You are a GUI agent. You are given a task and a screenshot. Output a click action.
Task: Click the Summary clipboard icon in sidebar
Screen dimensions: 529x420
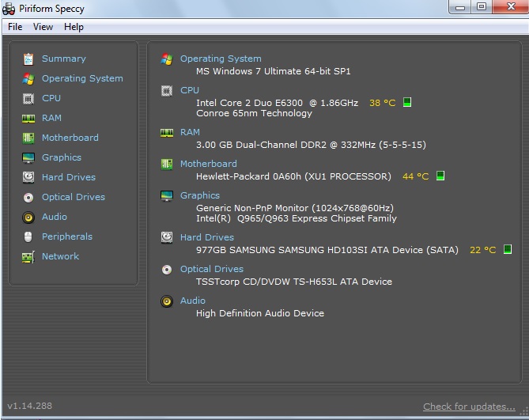point(28,59)
